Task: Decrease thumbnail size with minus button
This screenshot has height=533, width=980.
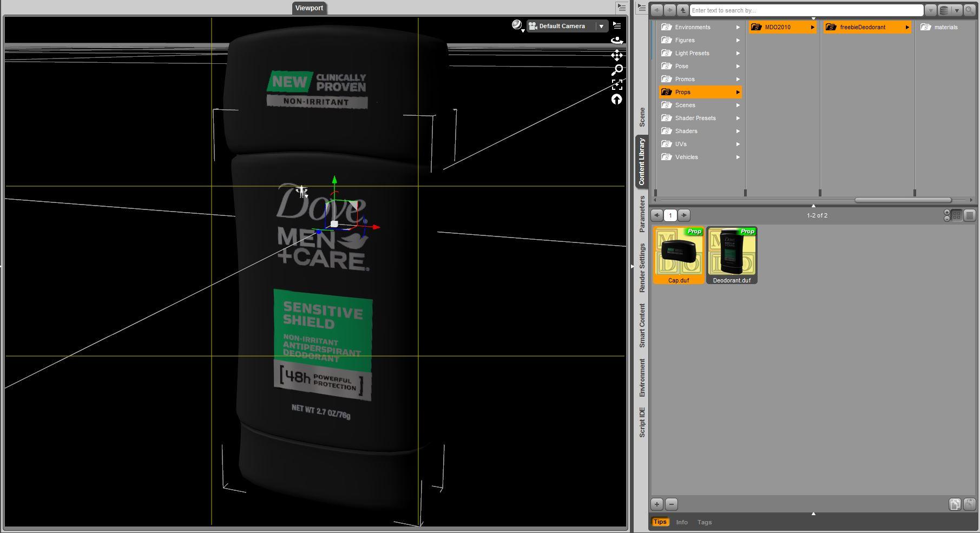Action: [947, 219]
